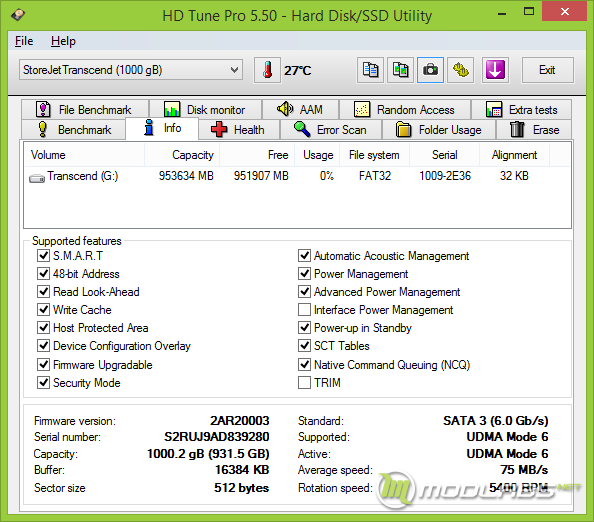
Task: Toggle Firmware Upgradable checkbox
Action: (43, 364)
